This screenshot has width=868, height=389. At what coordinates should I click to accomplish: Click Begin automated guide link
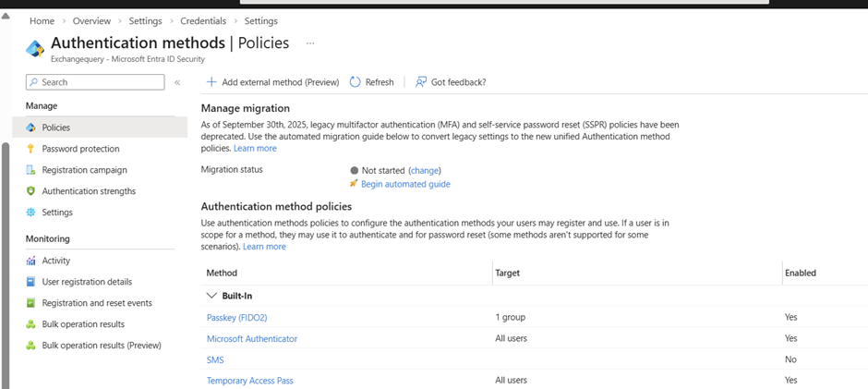coord(405,184)
